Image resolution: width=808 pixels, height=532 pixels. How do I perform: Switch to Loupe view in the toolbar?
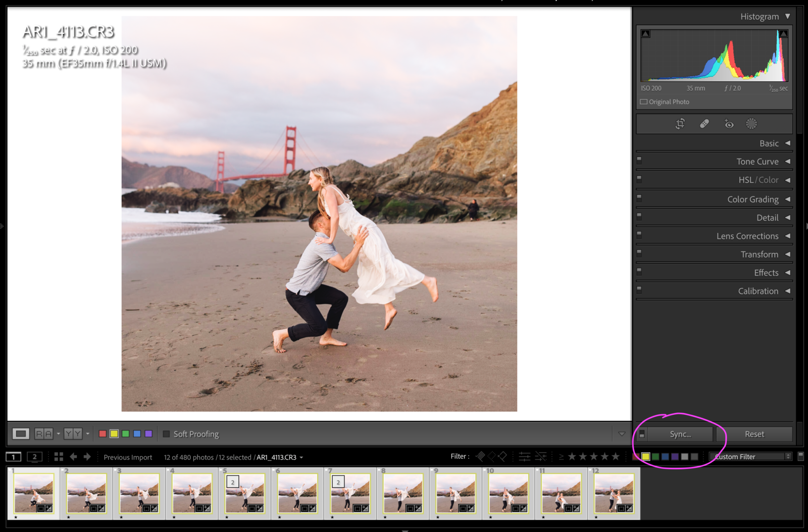(x=21, y=434)
